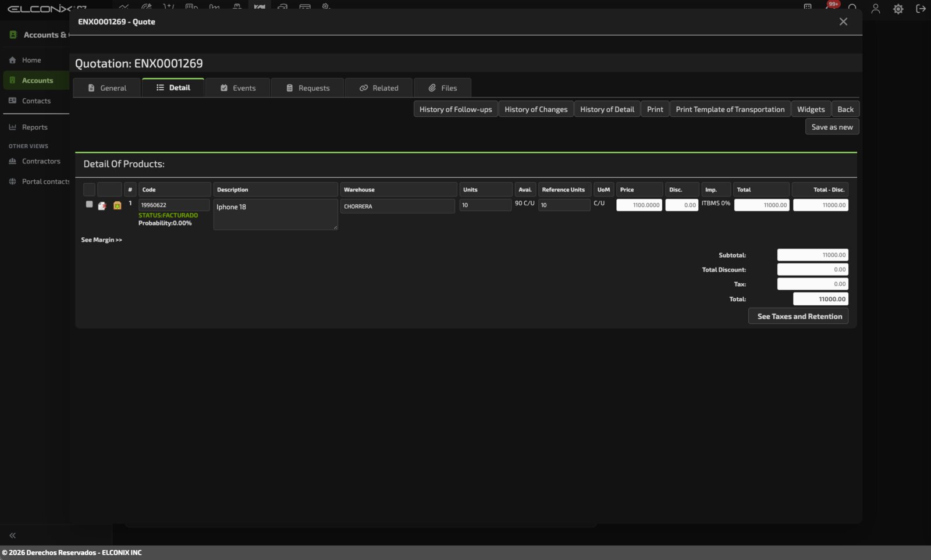Click the Iphone 18 description box
The width and height of the screenshot is (931, 560).
276,215
